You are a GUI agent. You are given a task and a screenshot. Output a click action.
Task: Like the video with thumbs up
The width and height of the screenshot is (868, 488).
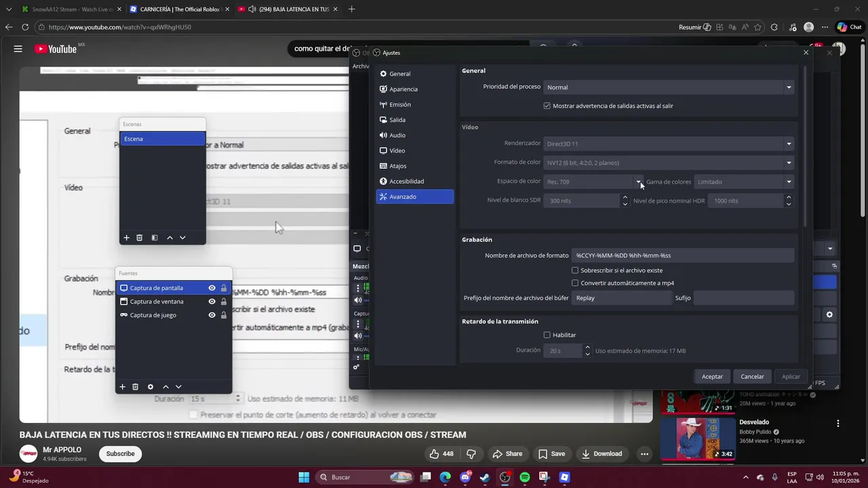click(x=441, y=454)
